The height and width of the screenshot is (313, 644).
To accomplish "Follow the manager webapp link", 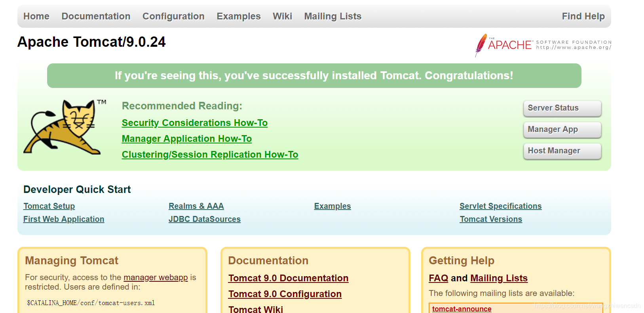I will coord(156,277).
